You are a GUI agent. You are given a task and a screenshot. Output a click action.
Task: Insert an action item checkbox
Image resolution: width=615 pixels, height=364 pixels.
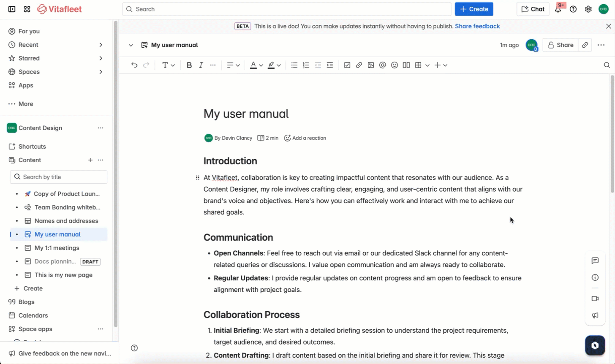(347, 65)
